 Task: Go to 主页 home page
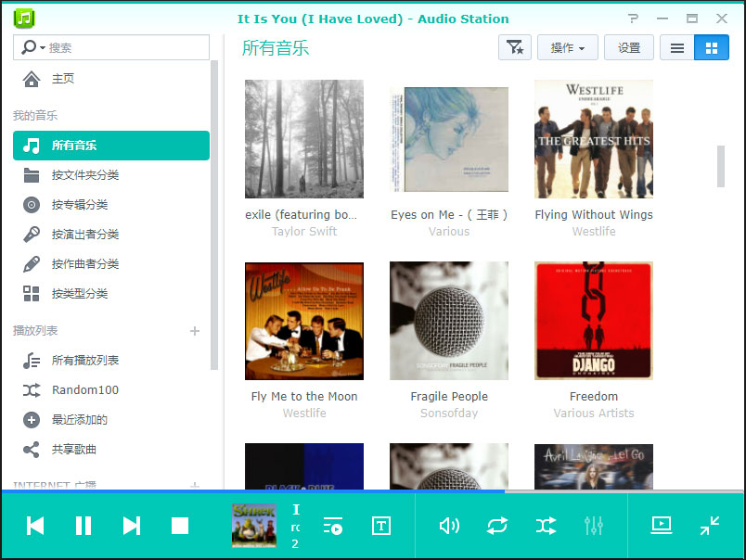(63, 79)
